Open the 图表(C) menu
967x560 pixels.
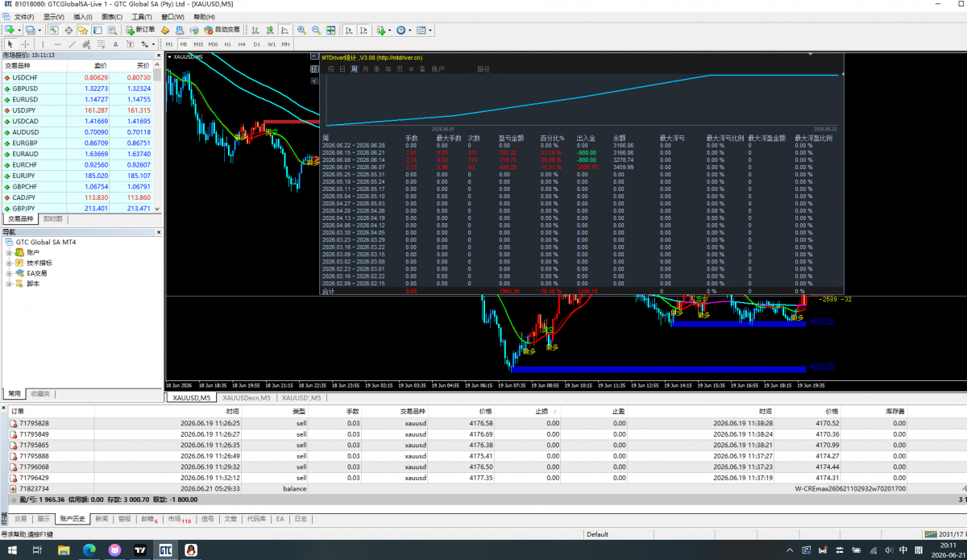112,16
